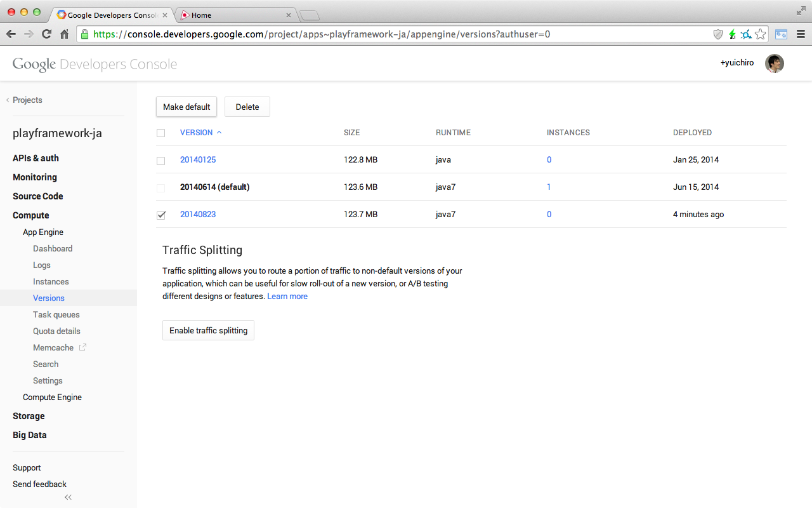Click the Make default button

[187, 107]
